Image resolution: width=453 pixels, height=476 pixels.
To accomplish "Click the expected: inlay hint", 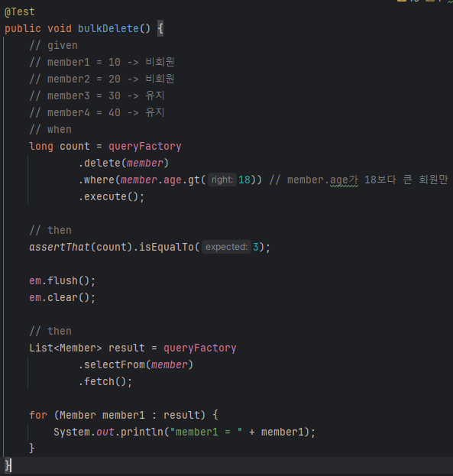I will 226,247.
